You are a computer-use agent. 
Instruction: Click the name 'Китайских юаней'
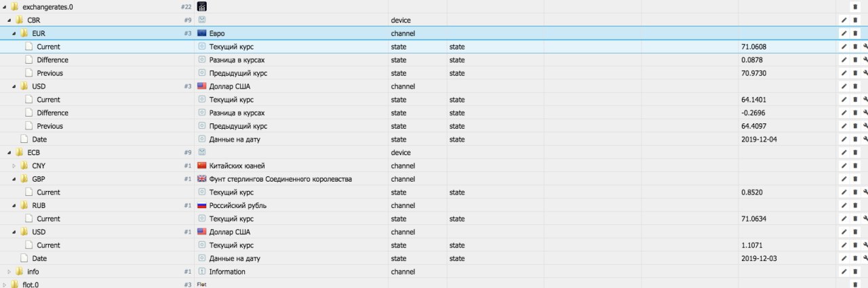237,165
